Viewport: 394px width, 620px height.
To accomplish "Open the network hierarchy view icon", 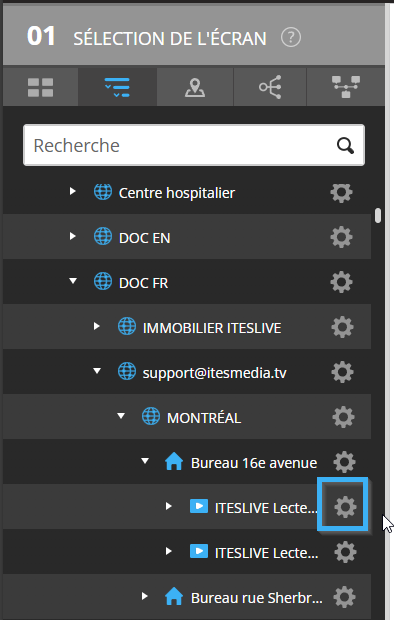I will pos(346,87).
